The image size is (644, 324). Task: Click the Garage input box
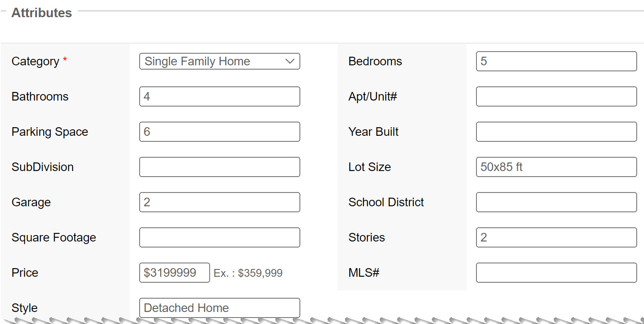tap(219, 202)
